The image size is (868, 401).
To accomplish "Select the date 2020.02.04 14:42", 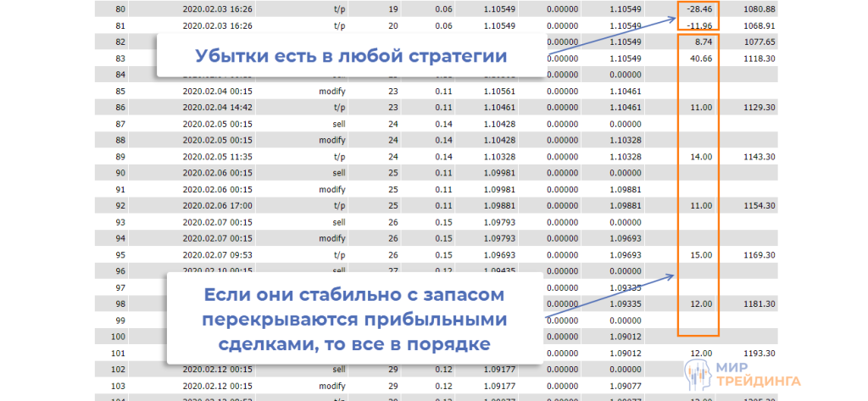I will (217, 107).
